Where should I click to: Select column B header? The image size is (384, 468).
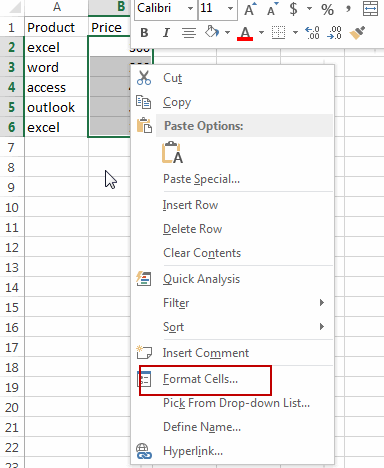tap(110, 7)
